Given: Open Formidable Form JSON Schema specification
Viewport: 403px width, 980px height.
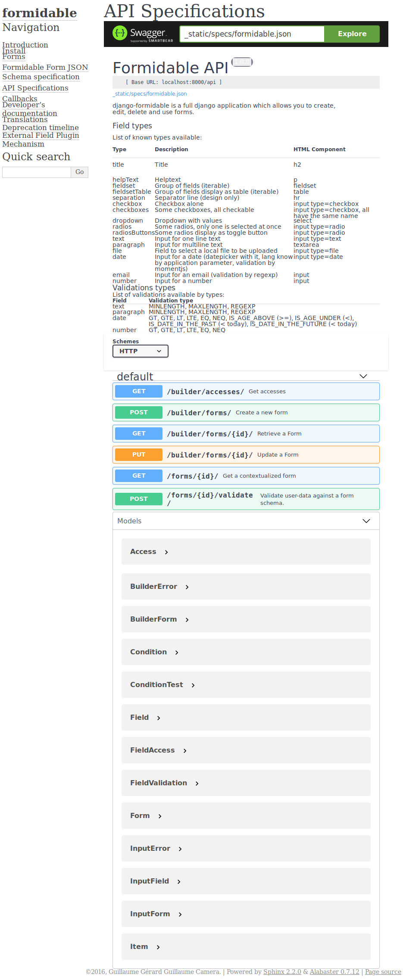Looking at the screenshot, I should click(x=45, y=72).
